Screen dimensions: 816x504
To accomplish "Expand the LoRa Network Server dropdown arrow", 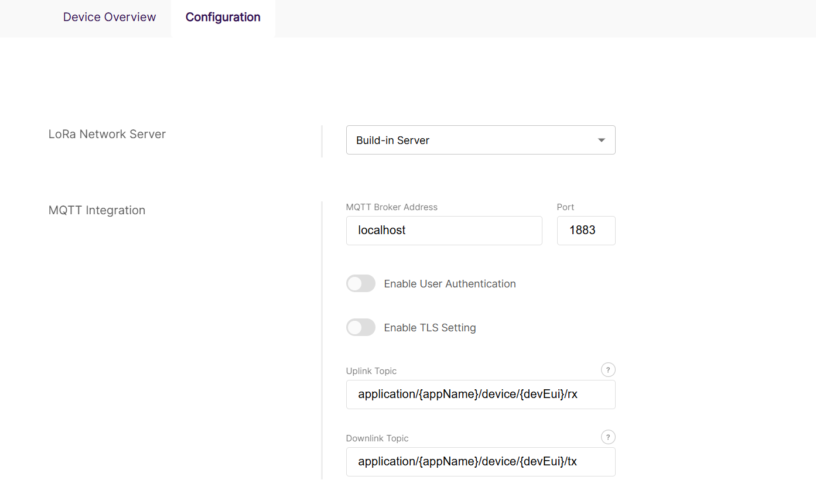I will 601,140.
